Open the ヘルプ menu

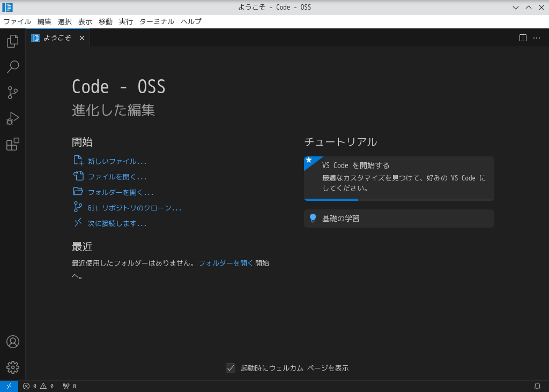(x=191, y=21)
